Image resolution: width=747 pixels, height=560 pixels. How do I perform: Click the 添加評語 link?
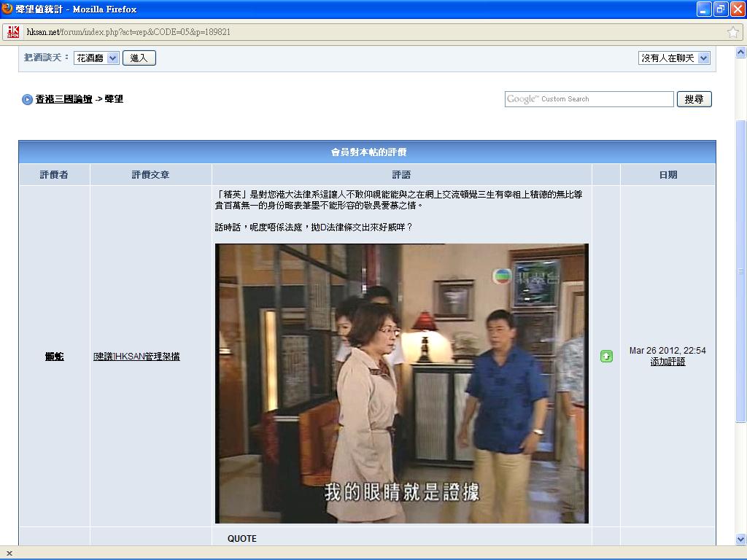click(x=668, y=362)
